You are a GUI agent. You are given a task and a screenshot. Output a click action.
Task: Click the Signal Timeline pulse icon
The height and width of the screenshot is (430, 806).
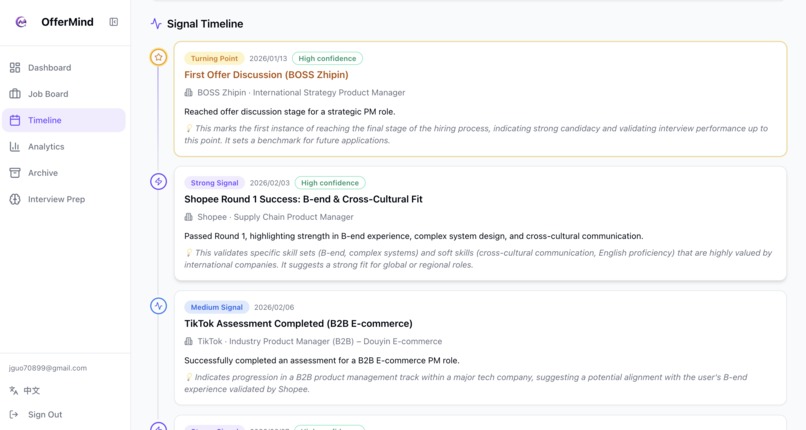[156, 24]
